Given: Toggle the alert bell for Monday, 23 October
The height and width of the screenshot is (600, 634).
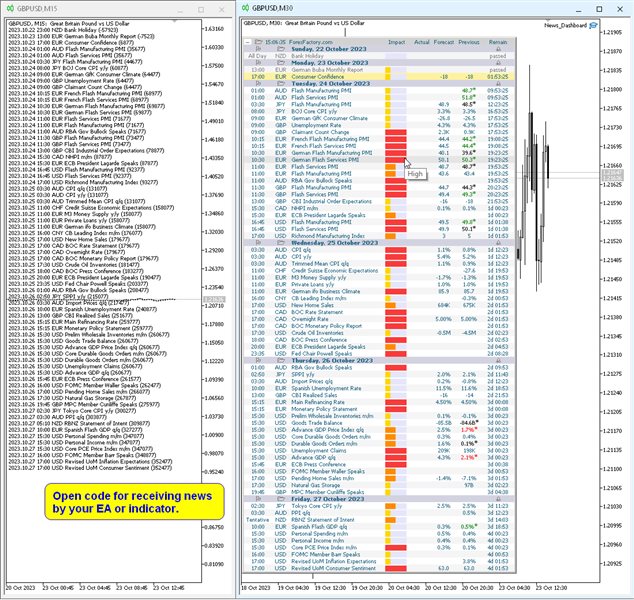Looking at the screenshot, I should tap(498, 63).
